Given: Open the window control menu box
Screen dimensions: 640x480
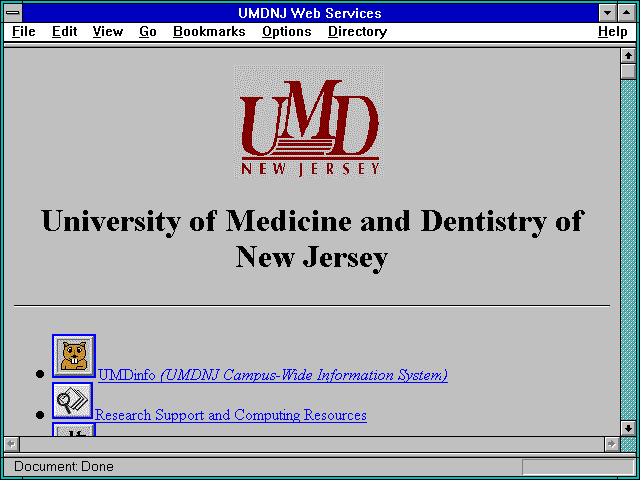Looking at the screenshot, I should point(13,13).
